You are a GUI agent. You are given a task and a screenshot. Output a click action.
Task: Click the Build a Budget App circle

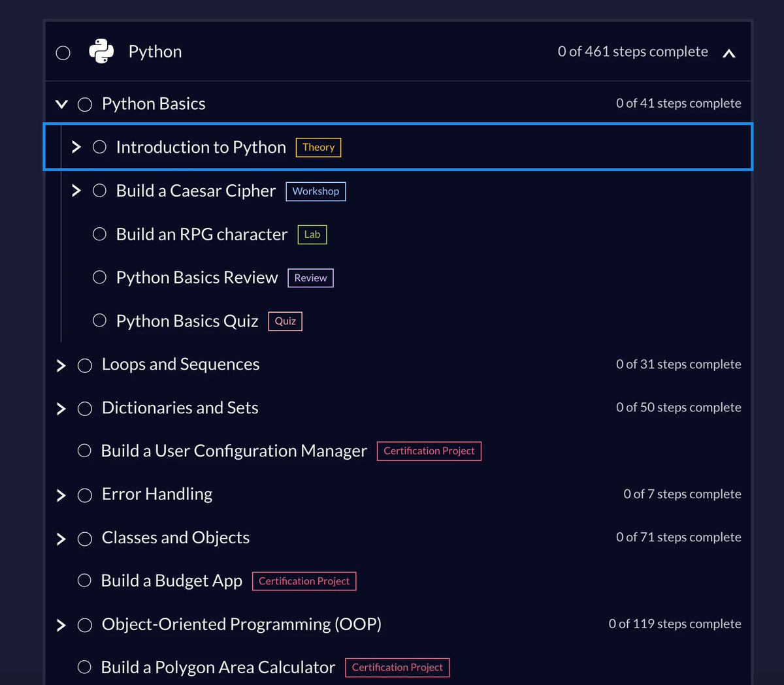pyautogui.click(x=84, y=581)
